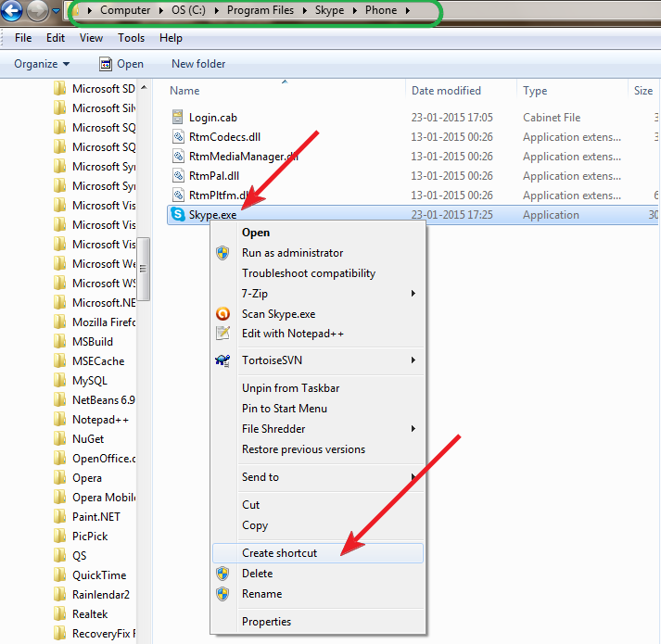Click the folder tree scrollbar thumb
Viewport: 661px width, 644px height.
coord(144,269)
